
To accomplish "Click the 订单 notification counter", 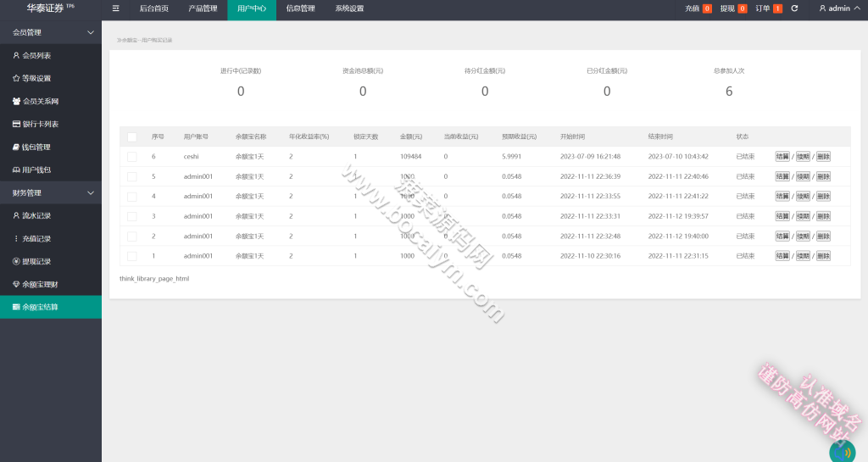I will [769, 8].
